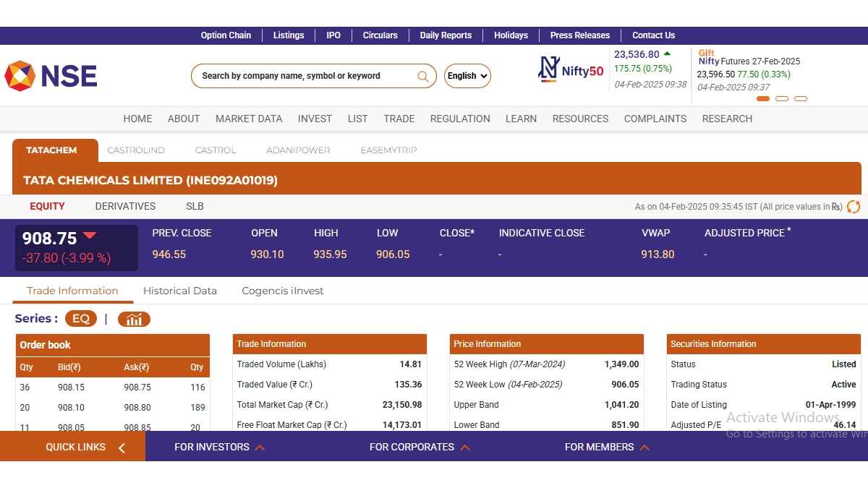Toggle the EQ series pill
The height and width of the screenshot is (488, 868).
[80, 319]
